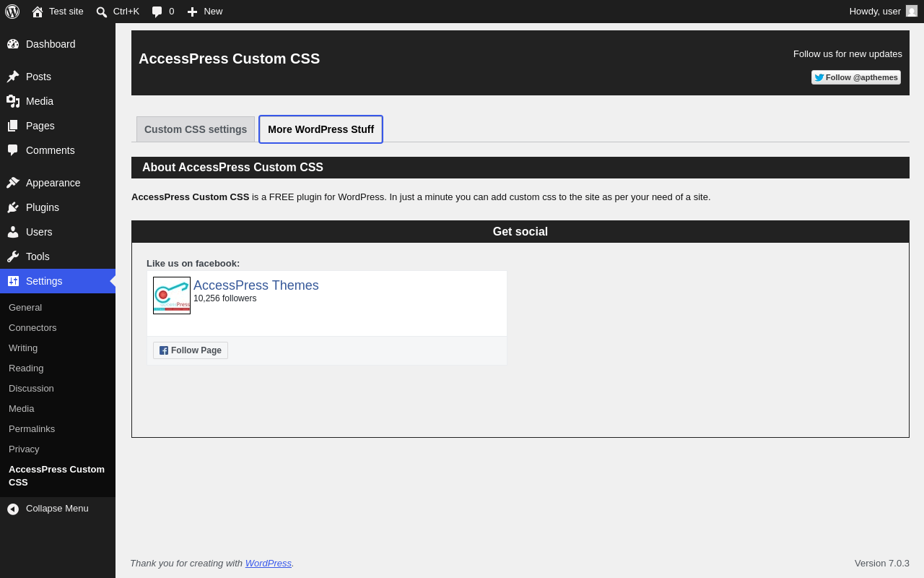Open Permalinks settings submenu item
924x578 pixels.
[32, 428]
